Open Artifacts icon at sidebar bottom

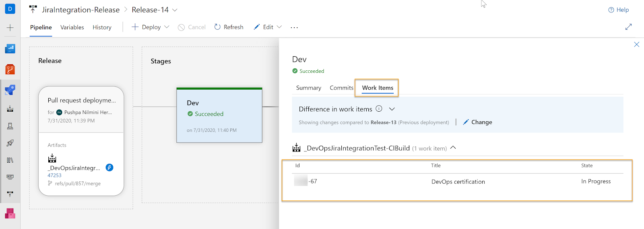[10, 213]
